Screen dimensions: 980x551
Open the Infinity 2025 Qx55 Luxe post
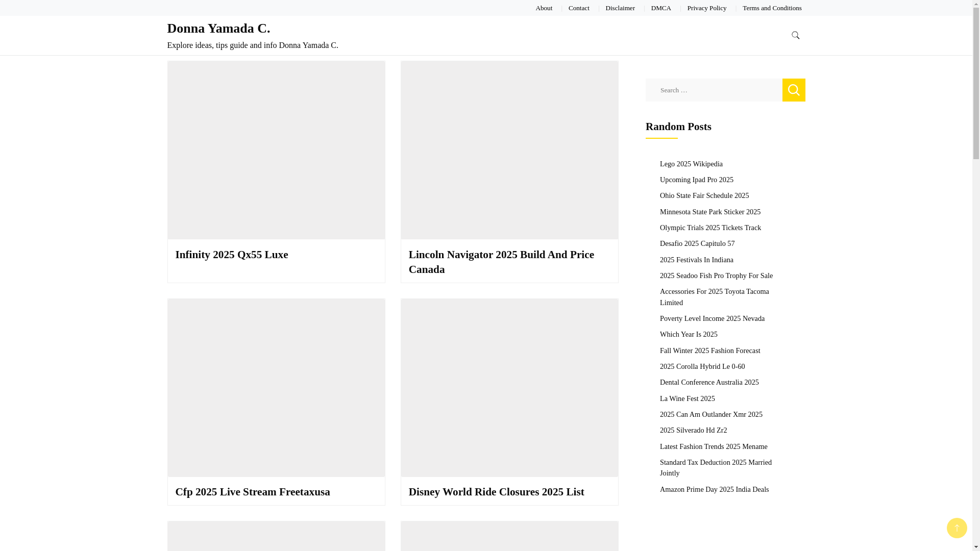(232, 255)
